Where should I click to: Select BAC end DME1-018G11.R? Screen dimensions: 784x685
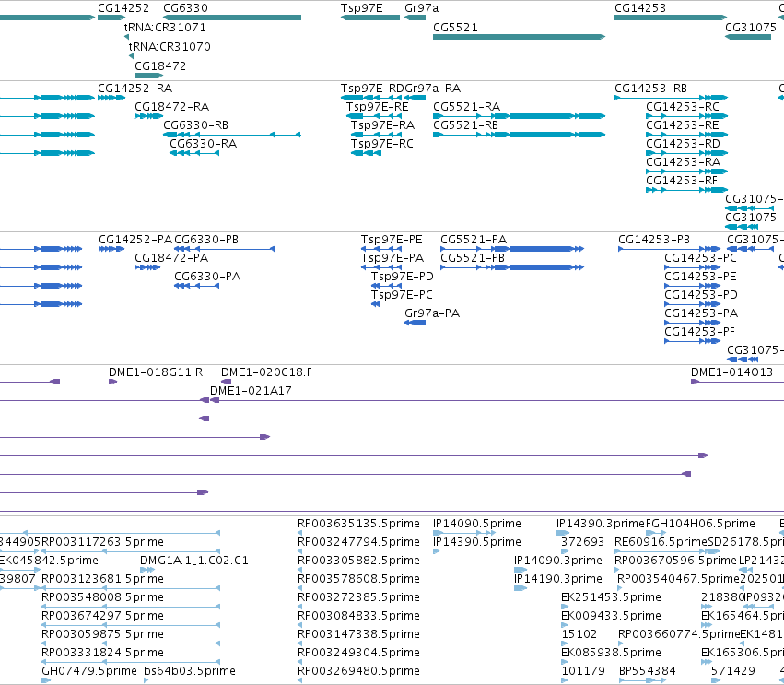click(156, 372)
